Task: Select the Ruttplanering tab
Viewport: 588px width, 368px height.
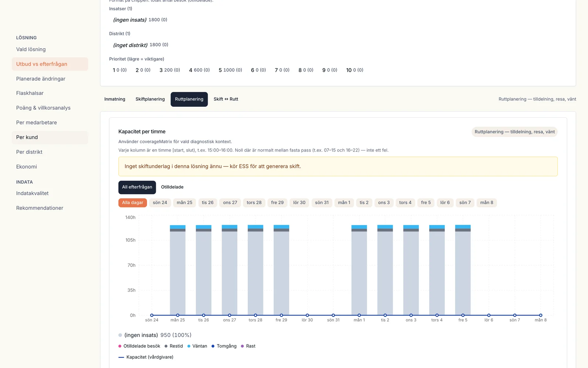Action: (x=189, y=99)
